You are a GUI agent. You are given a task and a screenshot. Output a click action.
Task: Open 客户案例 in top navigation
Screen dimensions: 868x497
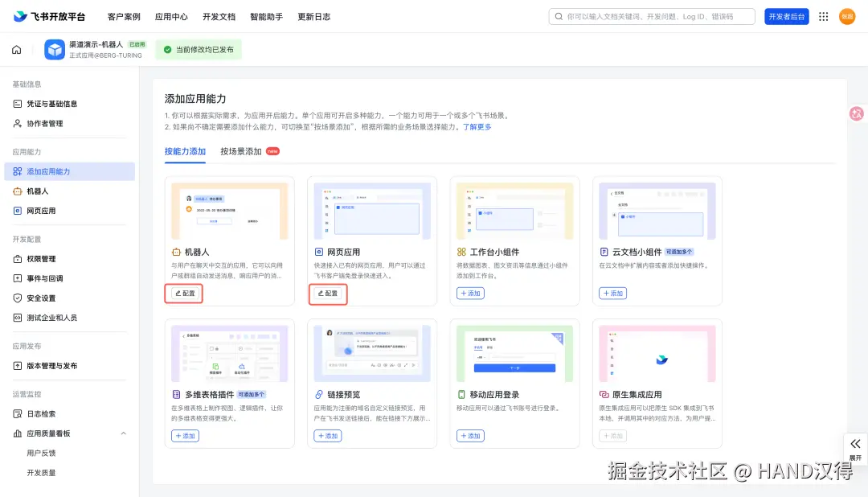pyautogui.click(x=124, y=17)
